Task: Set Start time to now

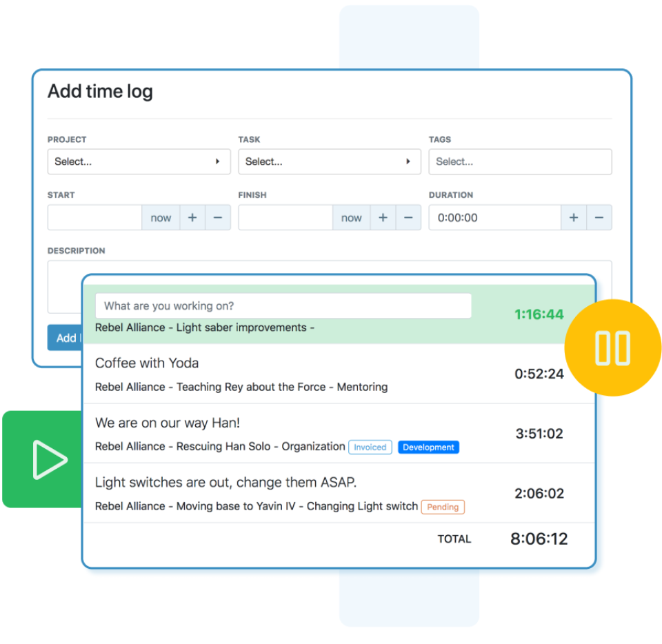Action: pyautogui.click(x=161, y=218)
